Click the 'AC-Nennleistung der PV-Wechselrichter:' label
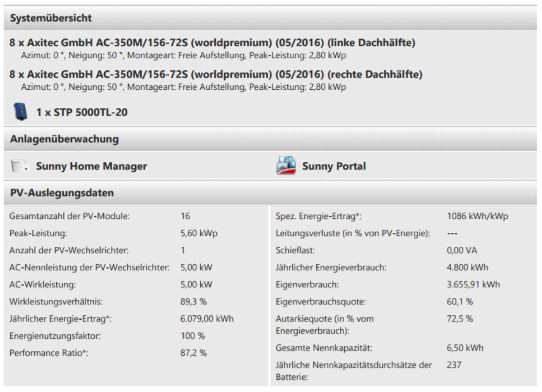This screenshot has height=392, width=542. click(x=89, y=268)
